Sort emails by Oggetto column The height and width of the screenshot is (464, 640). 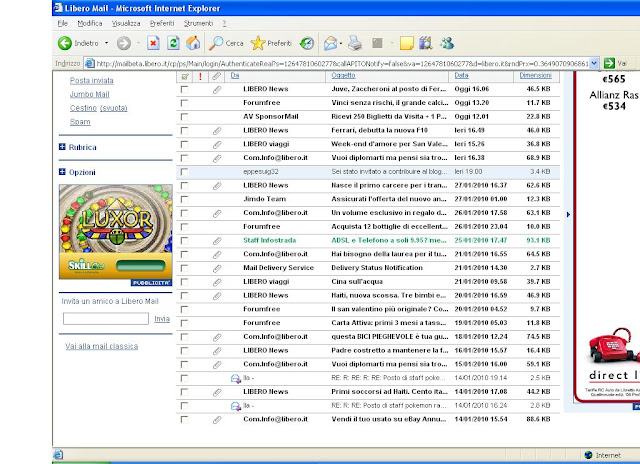tap(343, 75)
